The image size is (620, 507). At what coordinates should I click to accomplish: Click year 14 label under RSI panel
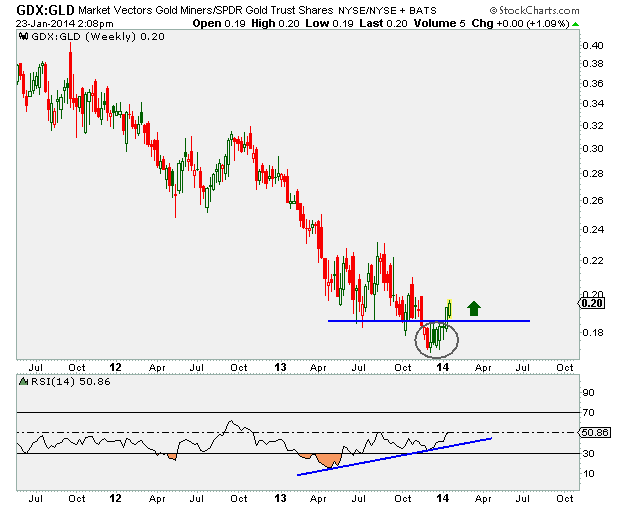click(x=443, y=498)
